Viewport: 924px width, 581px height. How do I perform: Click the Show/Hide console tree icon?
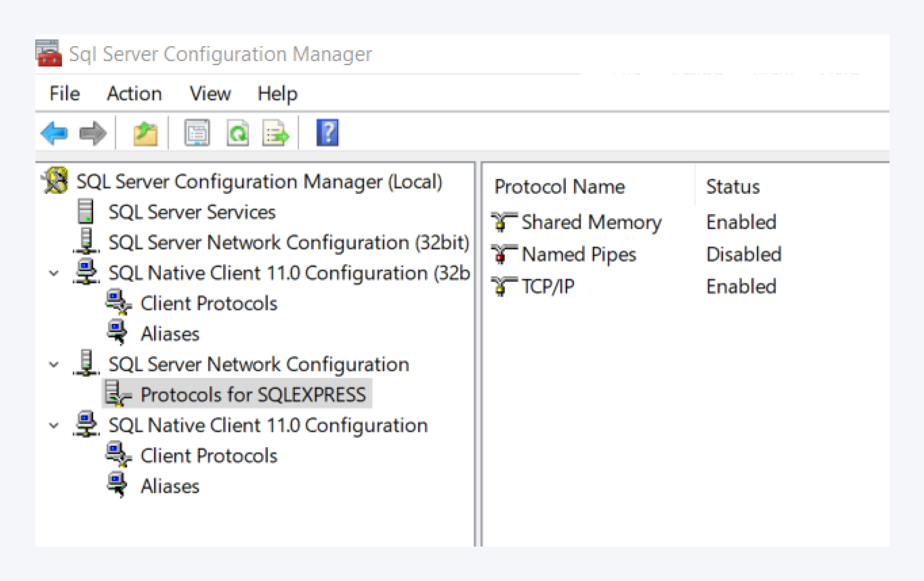145,133
